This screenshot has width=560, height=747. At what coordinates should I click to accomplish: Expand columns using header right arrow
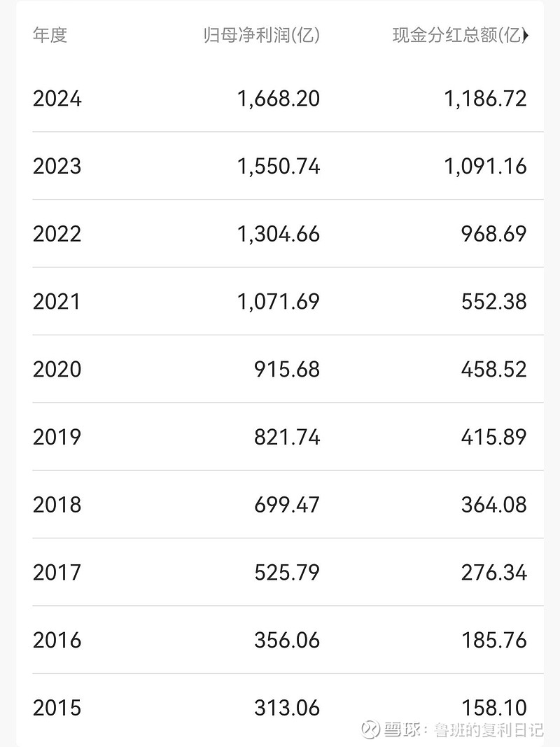526,36
